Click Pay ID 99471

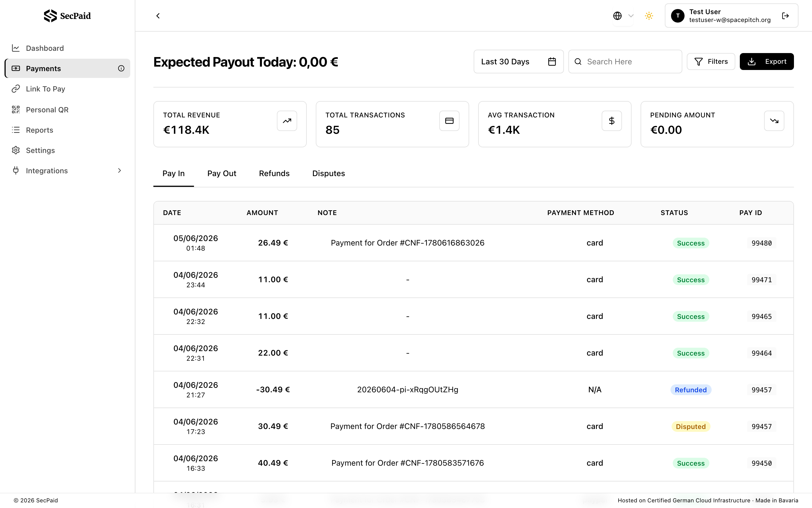click(762, 279)
